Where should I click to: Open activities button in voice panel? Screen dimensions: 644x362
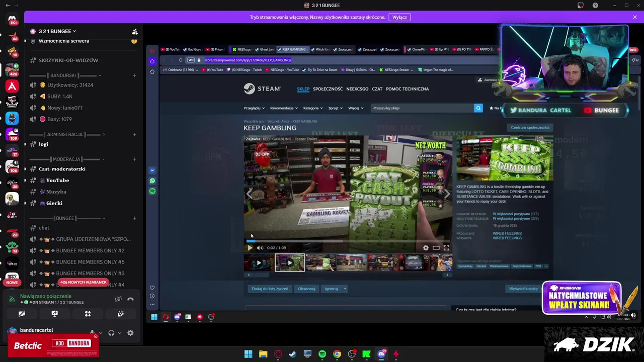(x=88, y=314)
